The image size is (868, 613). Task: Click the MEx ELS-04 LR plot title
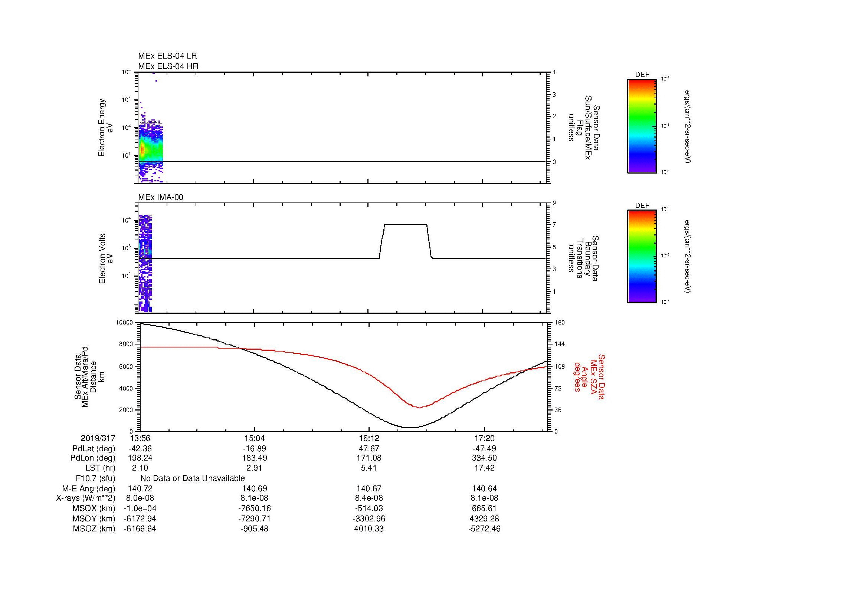click(x=167, y=56)
